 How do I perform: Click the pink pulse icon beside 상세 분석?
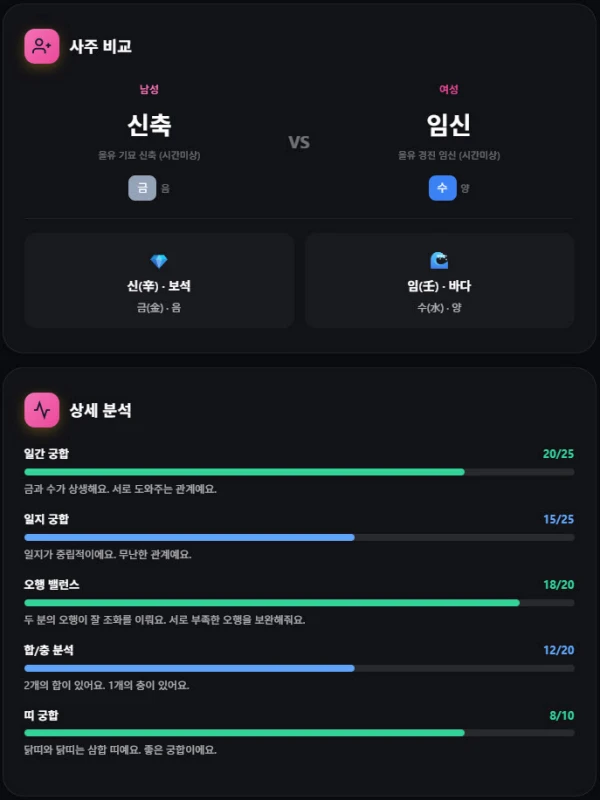click(42, 410)
